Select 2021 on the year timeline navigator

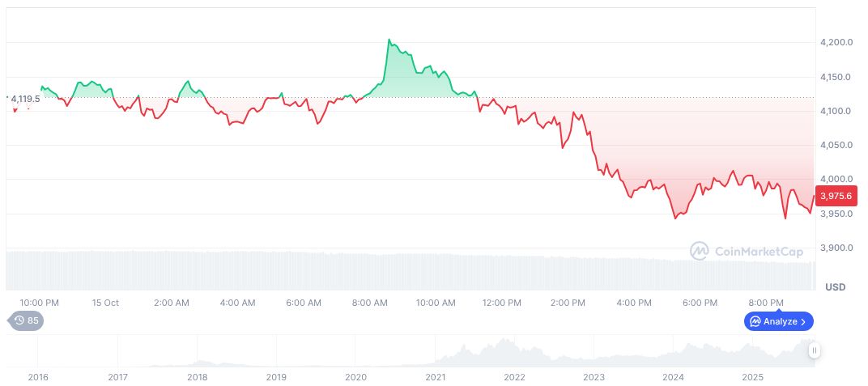click(x=436, y=376)
